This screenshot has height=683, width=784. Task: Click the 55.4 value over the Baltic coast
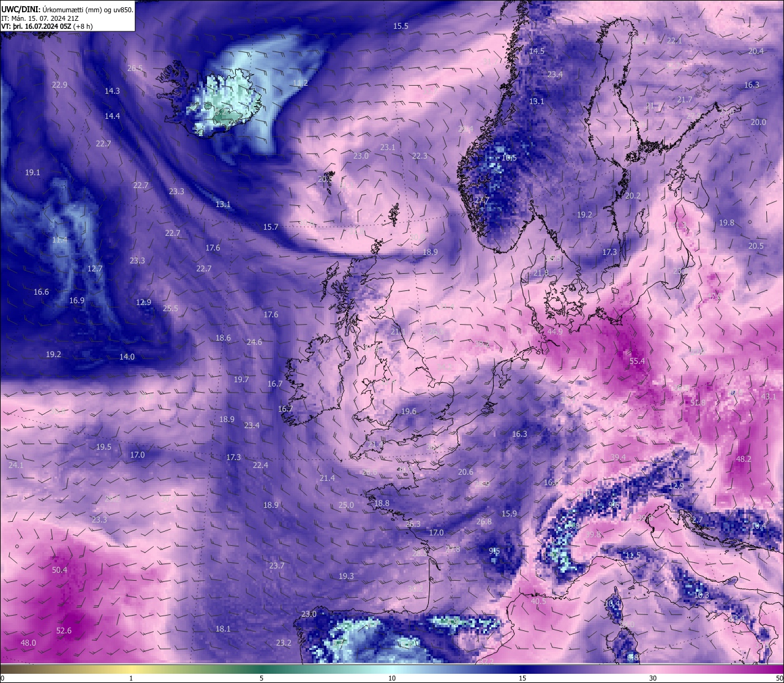pos(637,361)
